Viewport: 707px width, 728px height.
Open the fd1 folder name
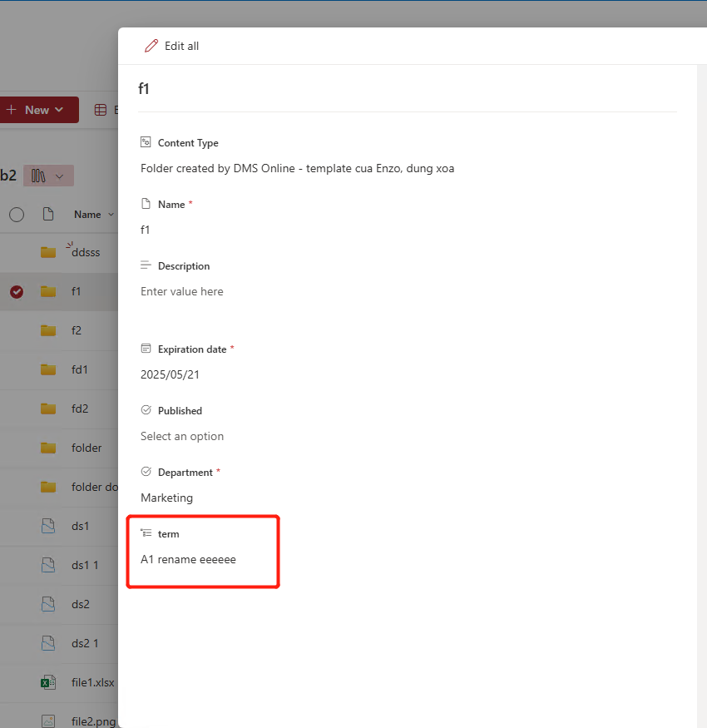79,369
